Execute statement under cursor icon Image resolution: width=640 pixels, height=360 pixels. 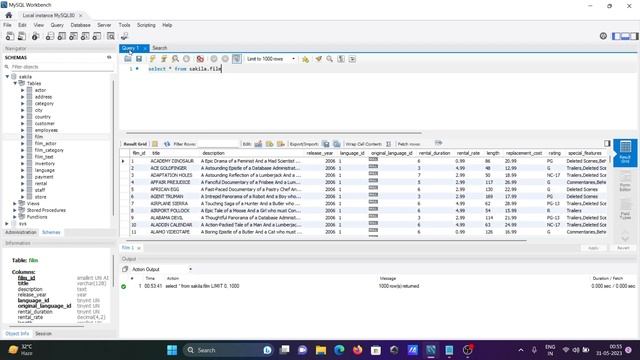tap(164, 59)
